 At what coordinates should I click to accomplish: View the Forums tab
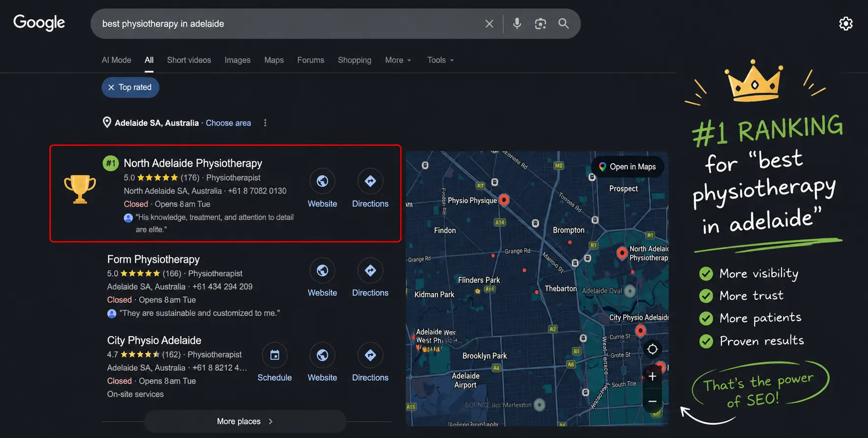tap(311, 60)
